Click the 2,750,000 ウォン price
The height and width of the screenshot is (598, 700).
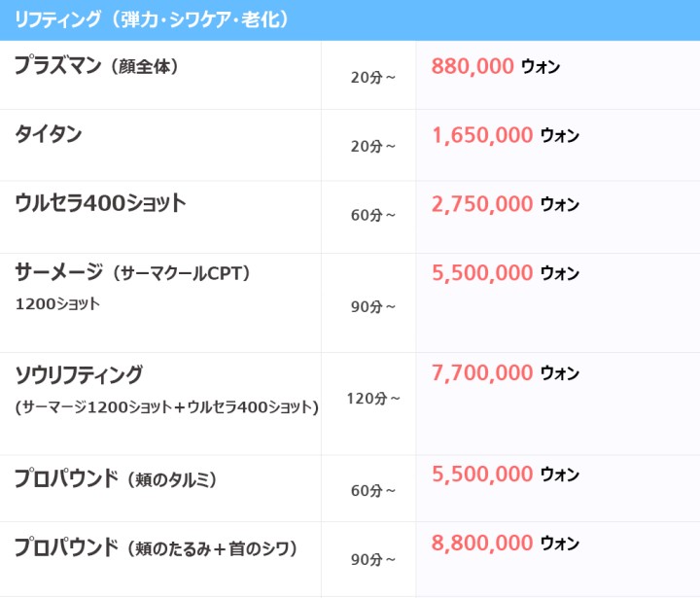506,204
